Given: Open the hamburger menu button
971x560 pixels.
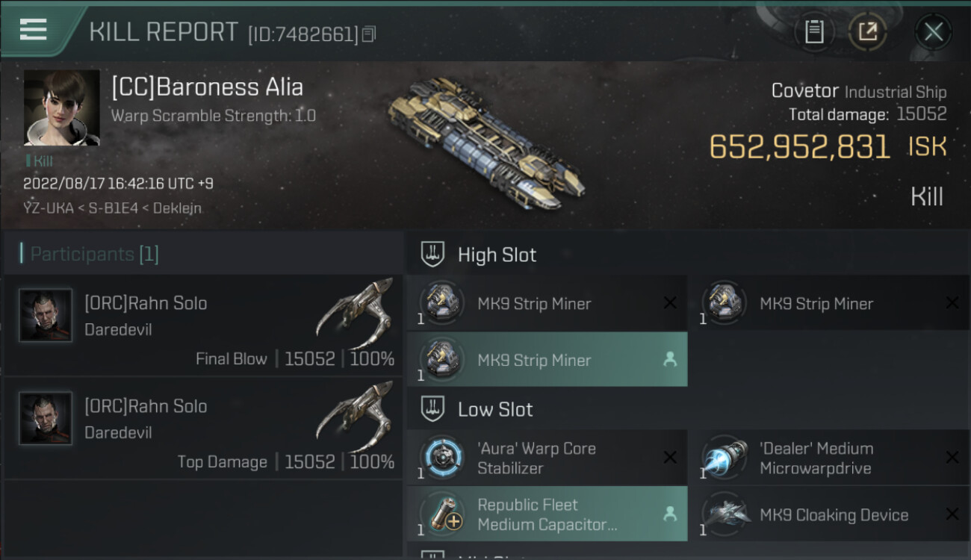Looking at the screenshot, I should tap(33, 30).
